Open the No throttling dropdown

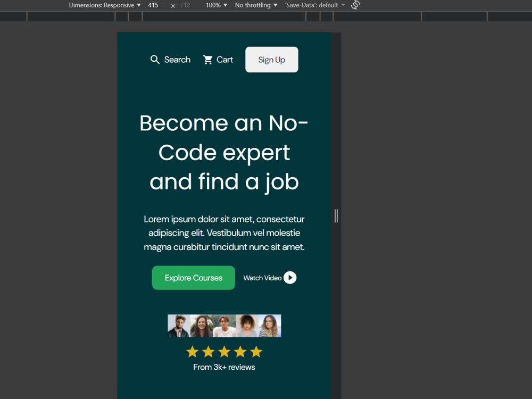[x=256, y=5]
